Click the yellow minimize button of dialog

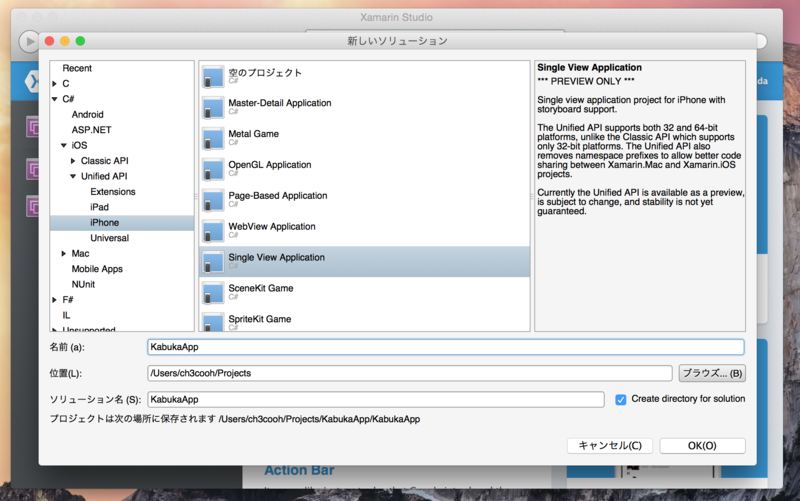click(x=65, y=41)
